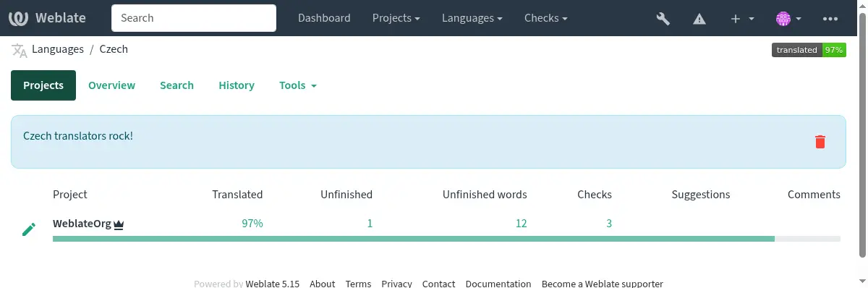This screenshot has height=288, width=868.
Task: Click Czech in the breadcrumb
Action: [114, 49]
